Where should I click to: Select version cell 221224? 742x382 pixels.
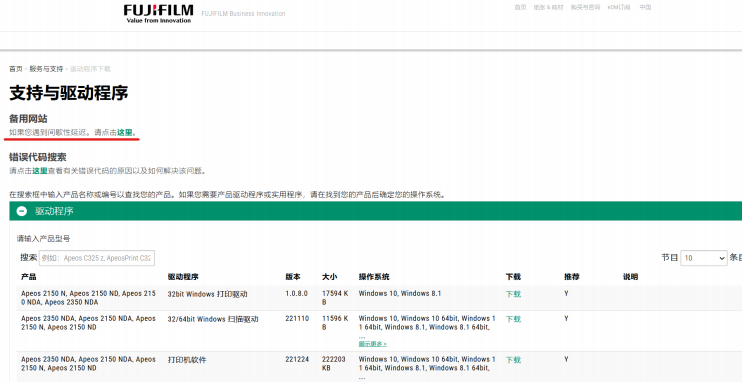[x=297, y=359]
